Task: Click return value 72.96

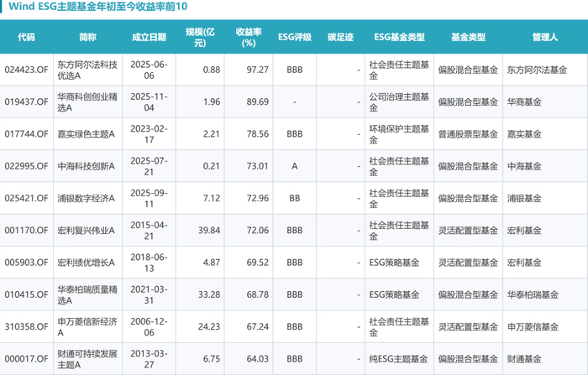Action: (258, 198)
